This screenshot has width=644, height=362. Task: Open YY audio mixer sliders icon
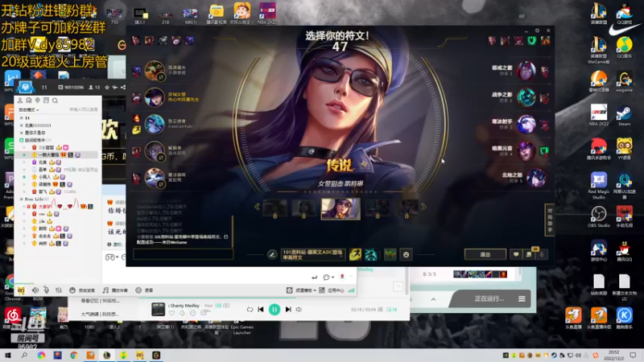(59, 290)
